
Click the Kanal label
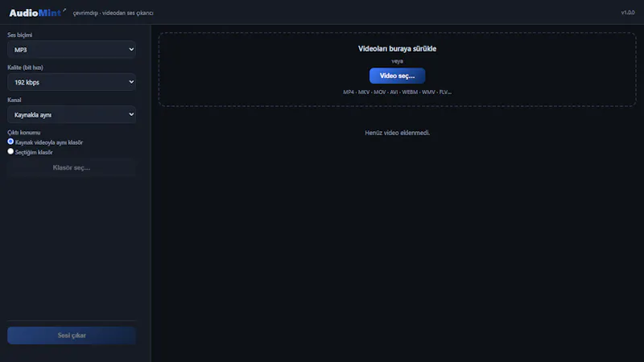coord(14,100)
